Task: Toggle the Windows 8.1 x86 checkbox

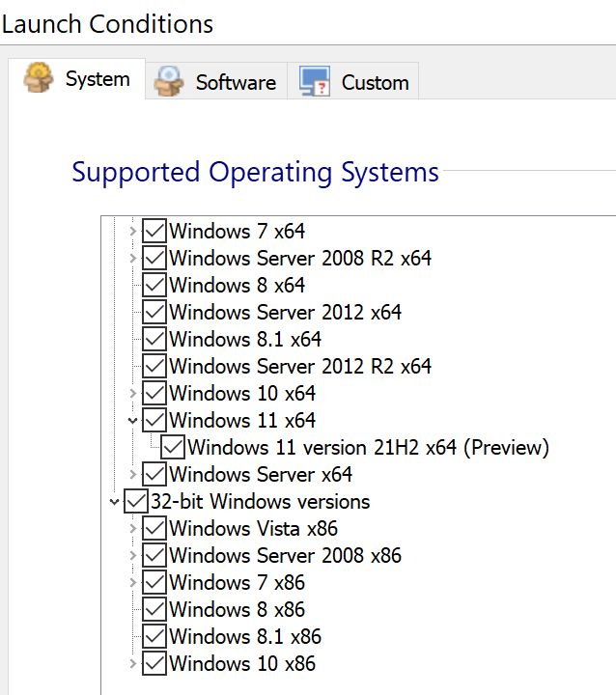Action: coord(154,636)
